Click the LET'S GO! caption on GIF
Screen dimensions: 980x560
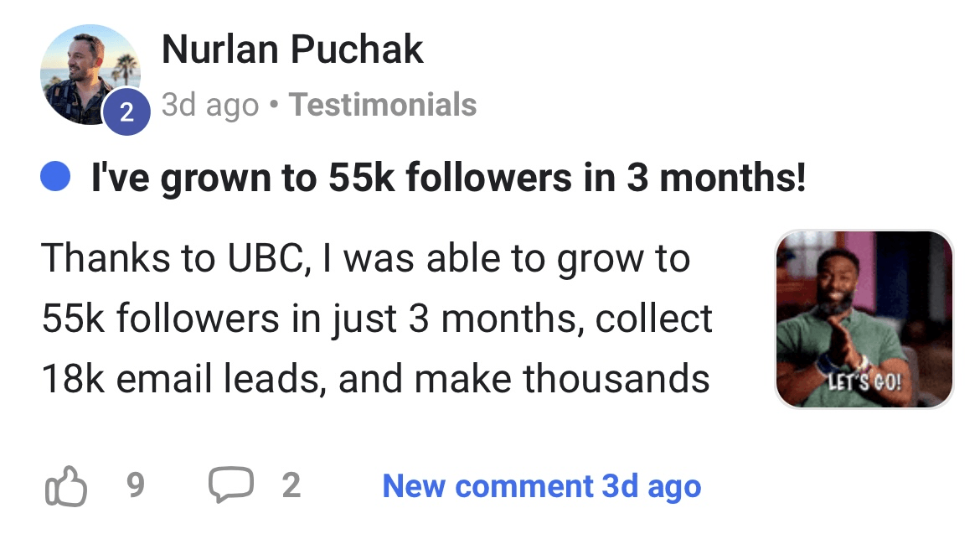click(864, 385)
